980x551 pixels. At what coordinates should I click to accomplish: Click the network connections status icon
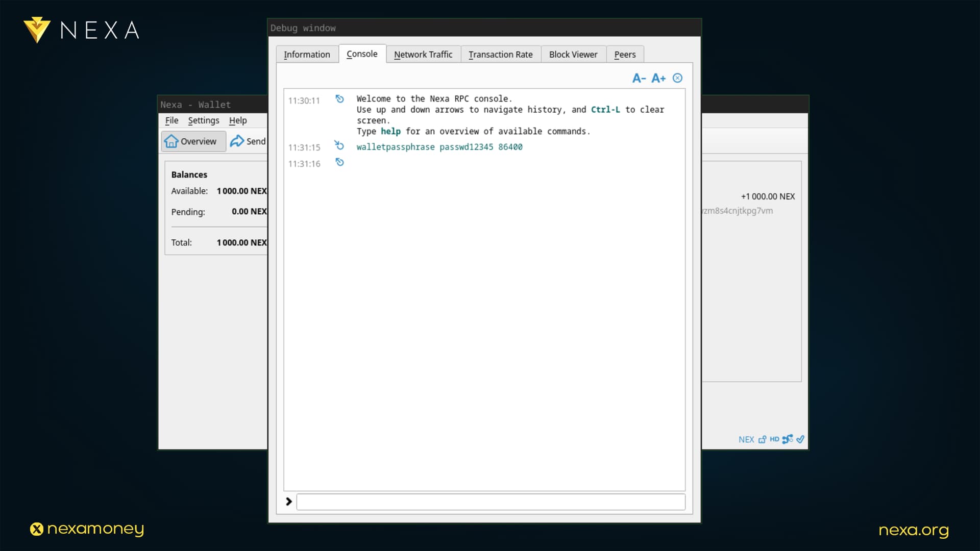pos(788,439)
